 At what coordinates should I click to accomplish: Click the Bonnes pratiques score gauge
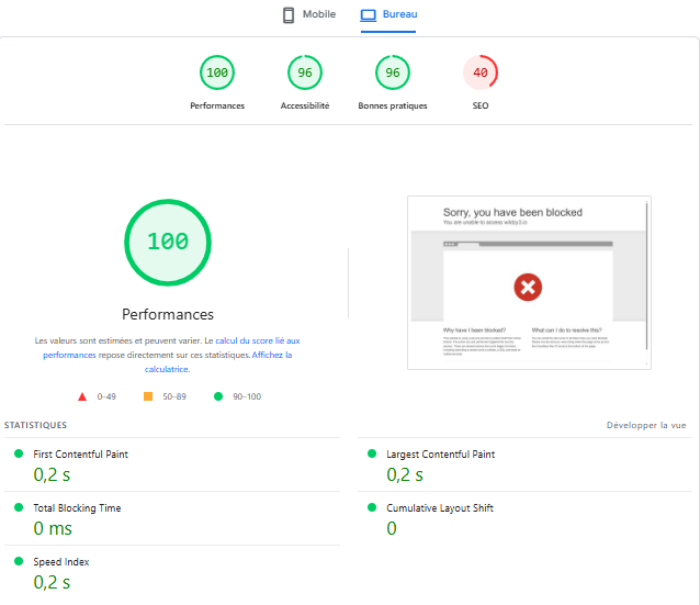pyautogui.click(x=392, y=72)
